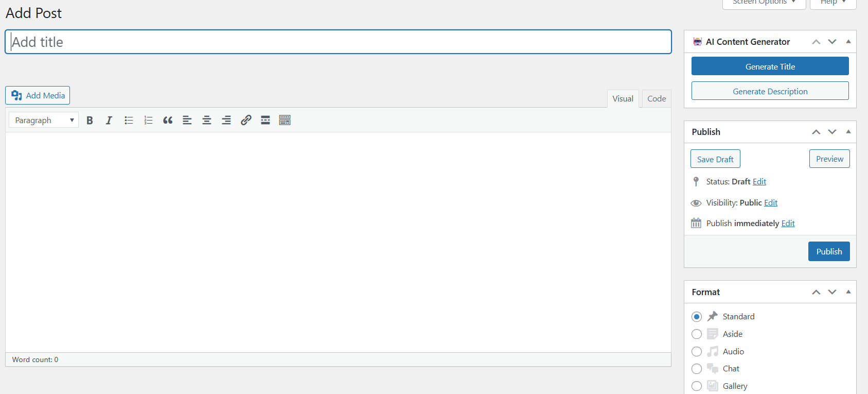Collapse the Publish panel
Viewport: 868px width, 394px height.
tap(848, 132)
